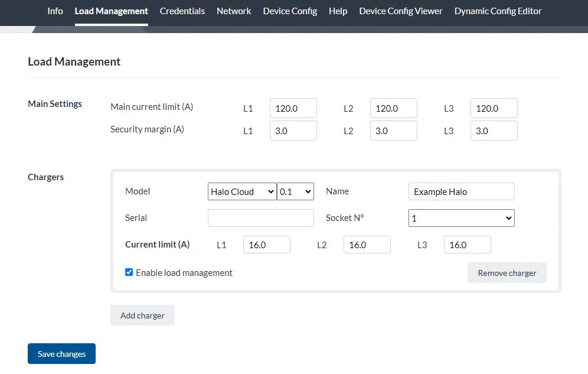Go to Device Config tab
588x374 pixels.
(290, 11)
